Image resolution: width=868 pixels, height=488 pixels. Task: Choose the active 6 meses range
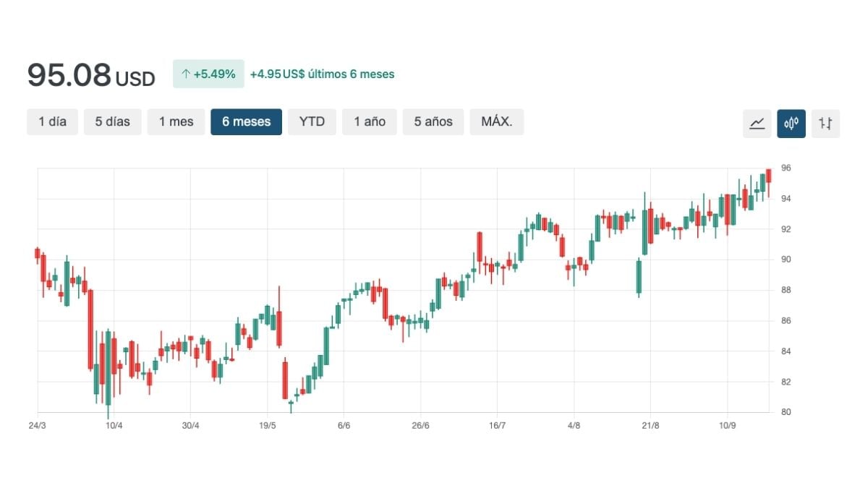click(246, 121)
